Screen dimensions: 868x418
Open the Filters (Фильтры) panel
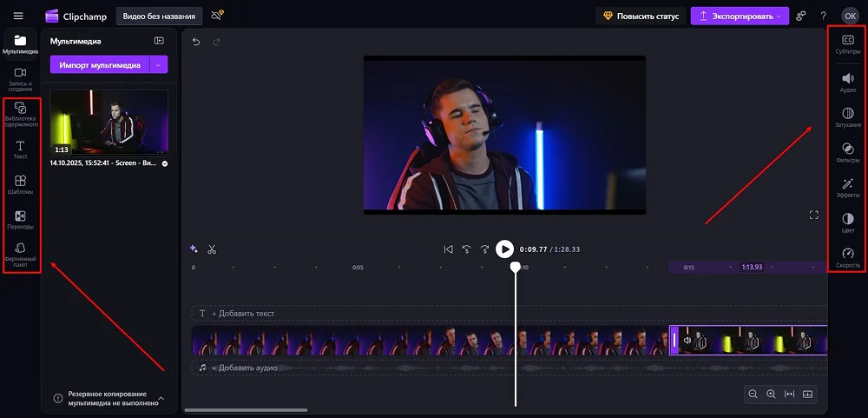(847, 152)
